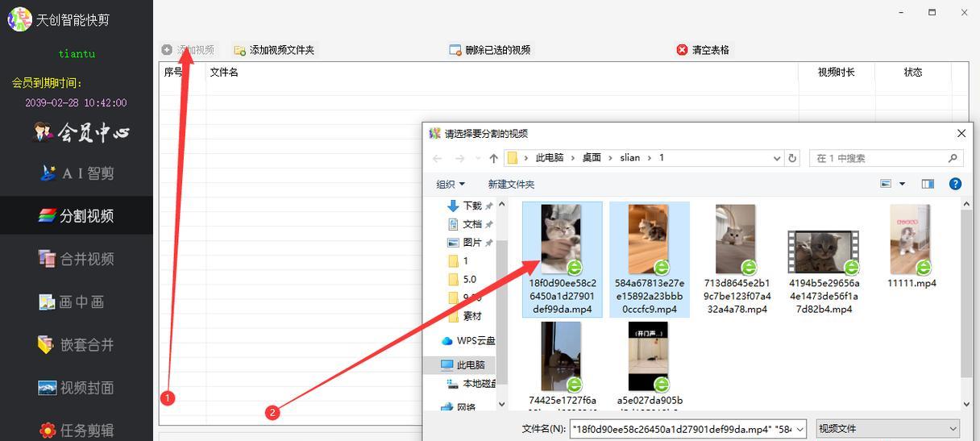
Task: Select video 584a67813e27ee15892a23bbb0cccfc9.mp4
Action: pyautogui.click(x=650, y=259)
